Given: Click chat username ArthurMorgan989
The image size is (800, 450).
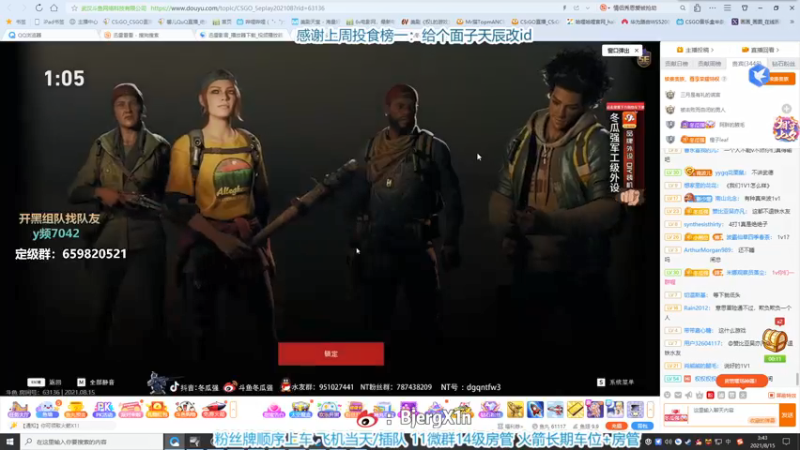Looking at the screenshot, I should (x=707, y=250).
